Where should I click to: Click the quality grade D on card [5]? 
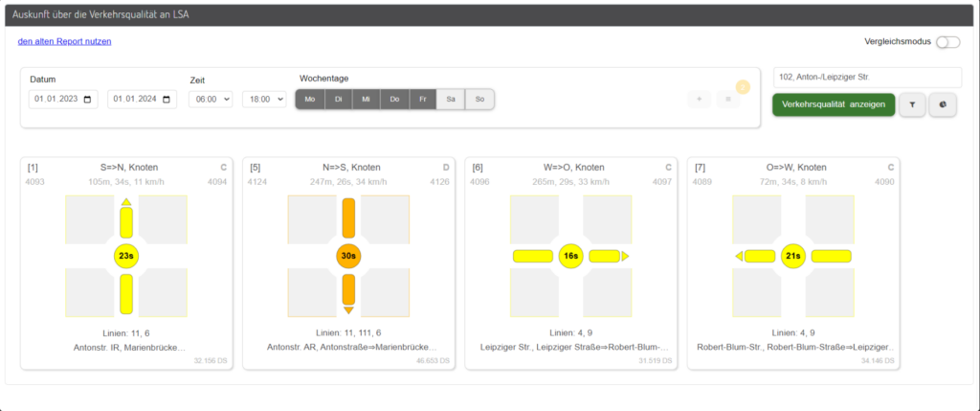(x=446, y=168)
